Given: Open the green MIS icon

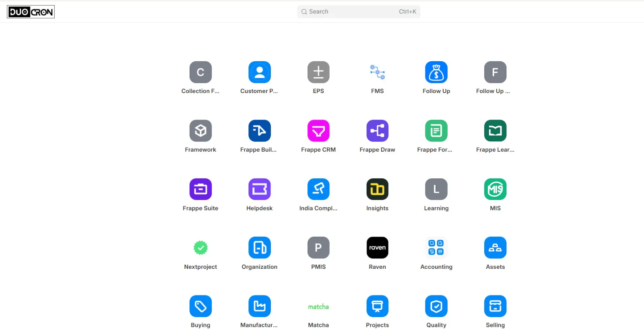Looking at the screenshot, I should (x=495, y=189).
